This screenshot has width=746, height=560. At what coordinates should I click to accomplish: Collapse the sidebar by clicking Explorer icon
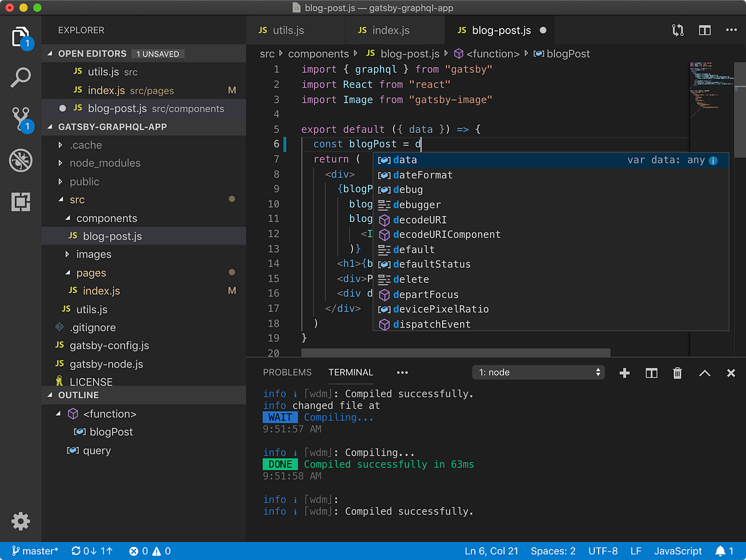21,37
